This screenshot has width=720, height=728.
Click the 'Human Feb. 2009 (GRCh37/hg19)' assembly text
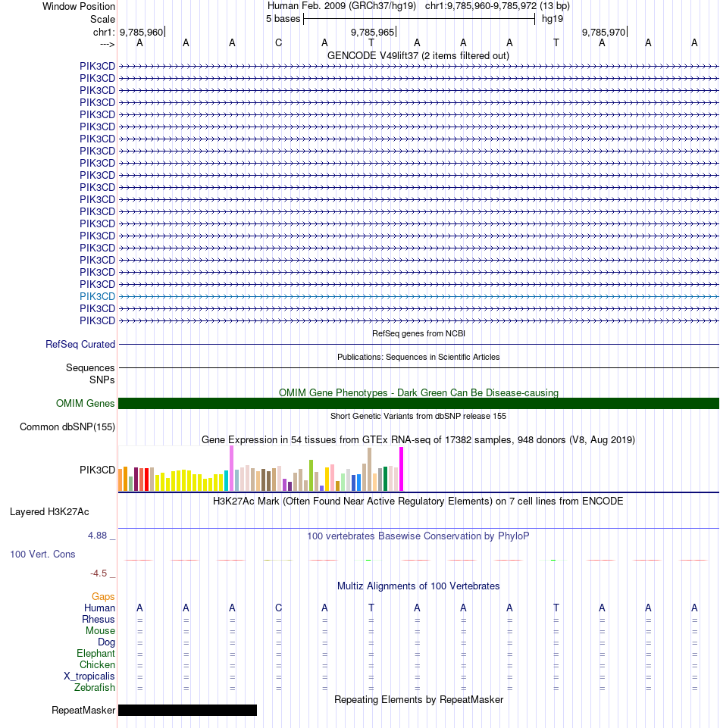[341, 6]
